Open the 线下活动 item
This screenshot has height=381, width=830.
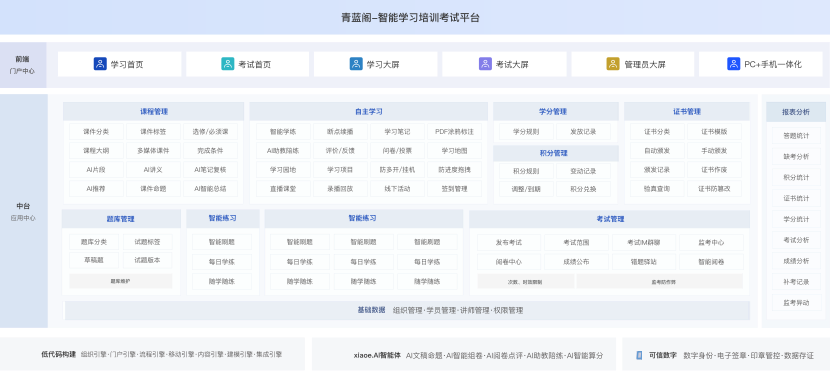click(x=397, y=188)
